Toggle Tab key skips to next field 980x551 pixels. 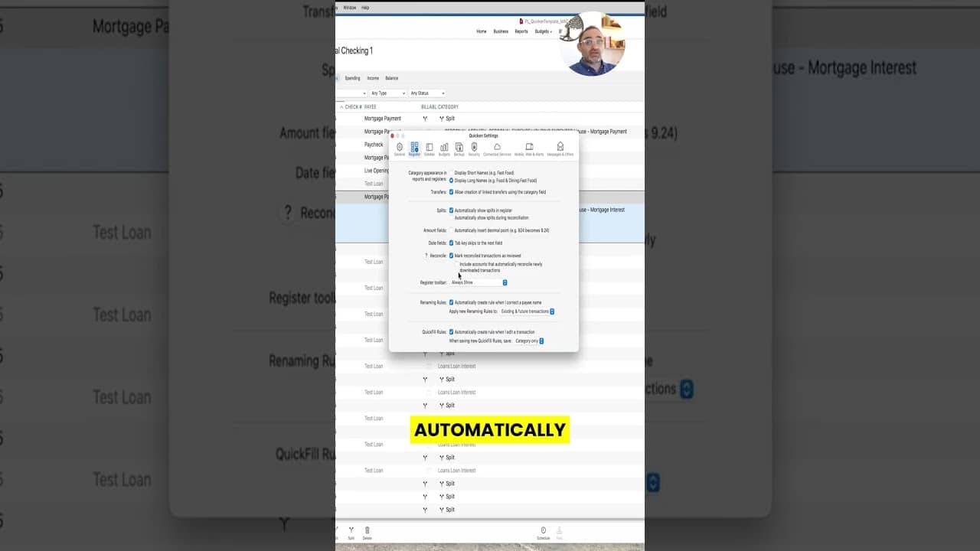(x=452, y=243)
